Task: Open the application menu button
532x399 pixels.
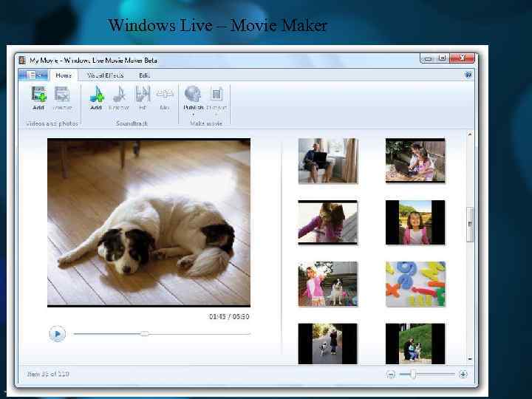Action: (x=33, y=75)
